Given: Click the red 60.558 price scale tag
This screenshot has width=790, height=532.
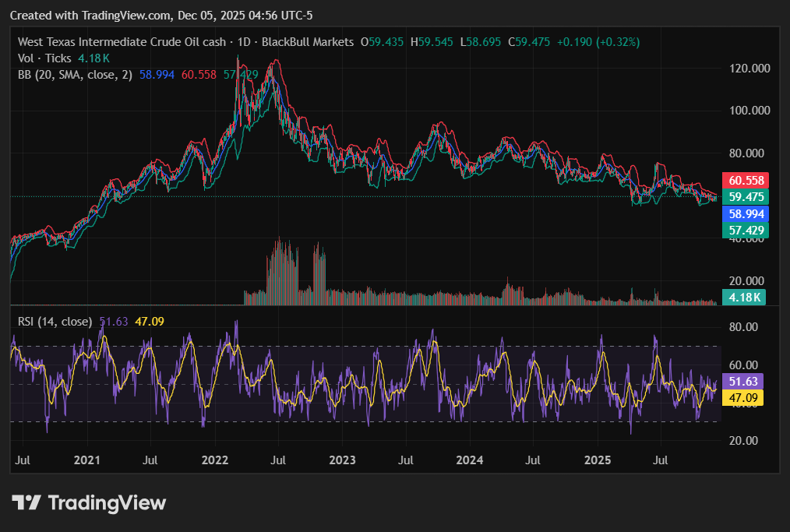Looking at the screenshot, I should [x=746, y=180].
